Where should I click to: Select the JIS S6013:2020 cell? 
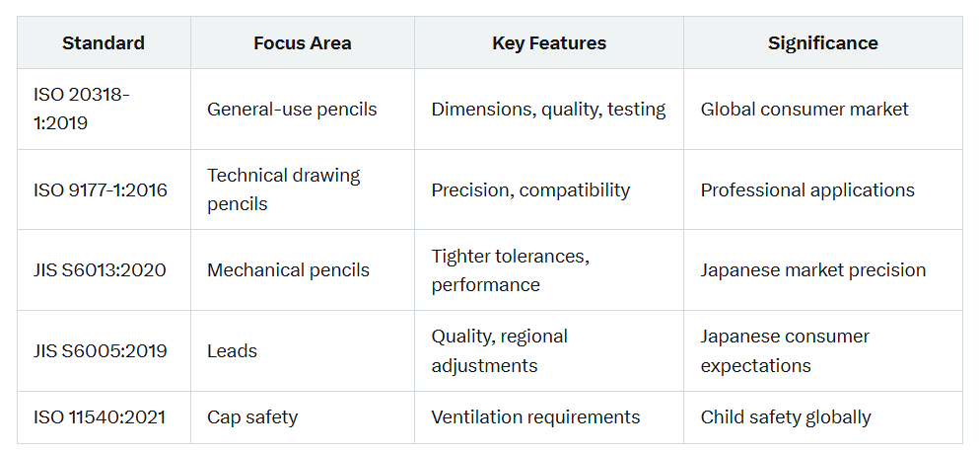104,269
